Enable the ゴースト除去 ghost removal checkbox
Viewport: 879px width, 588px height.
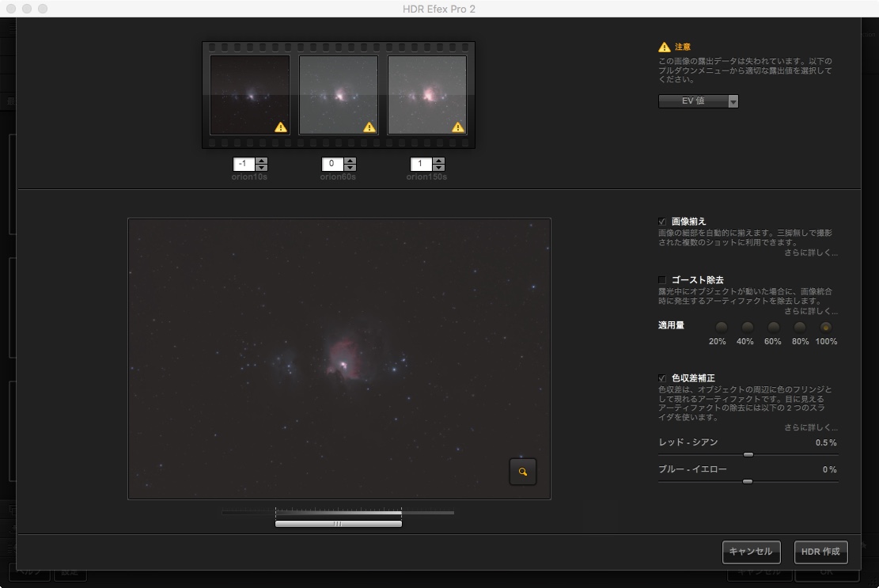(x=662, y=279)
